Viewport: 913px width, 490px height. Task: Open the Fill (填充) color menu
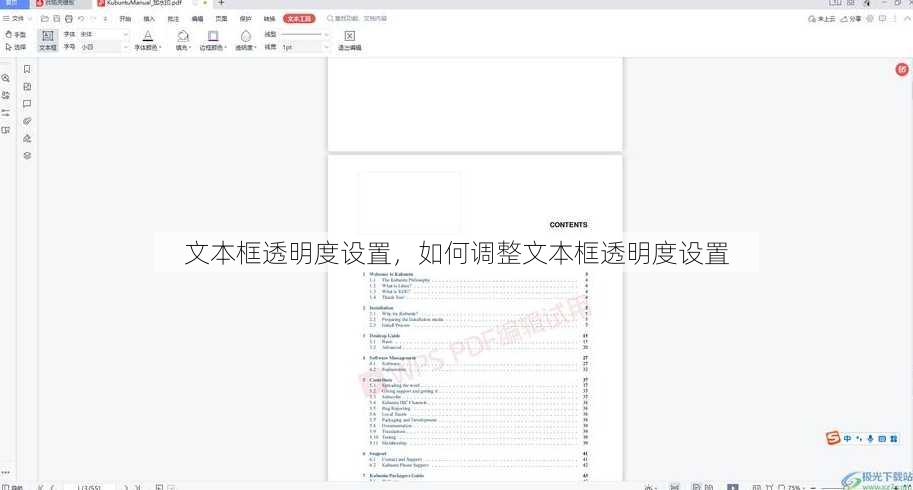[183, 41]
